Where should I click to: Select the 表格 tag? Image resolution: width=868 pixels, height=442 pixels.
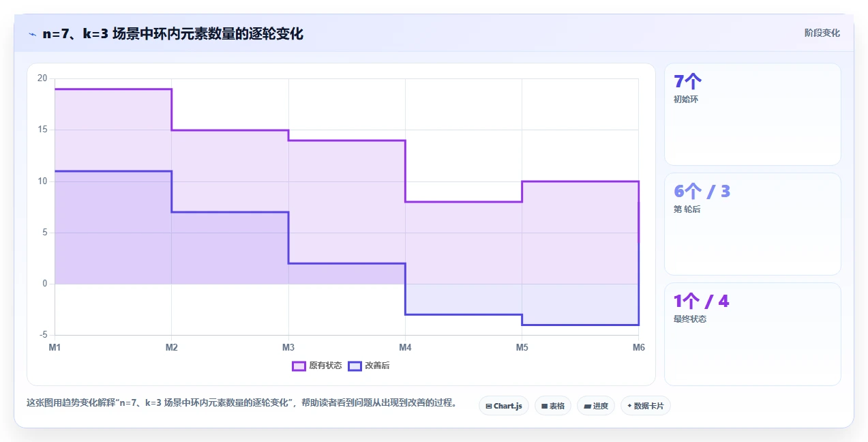[553, 406]
